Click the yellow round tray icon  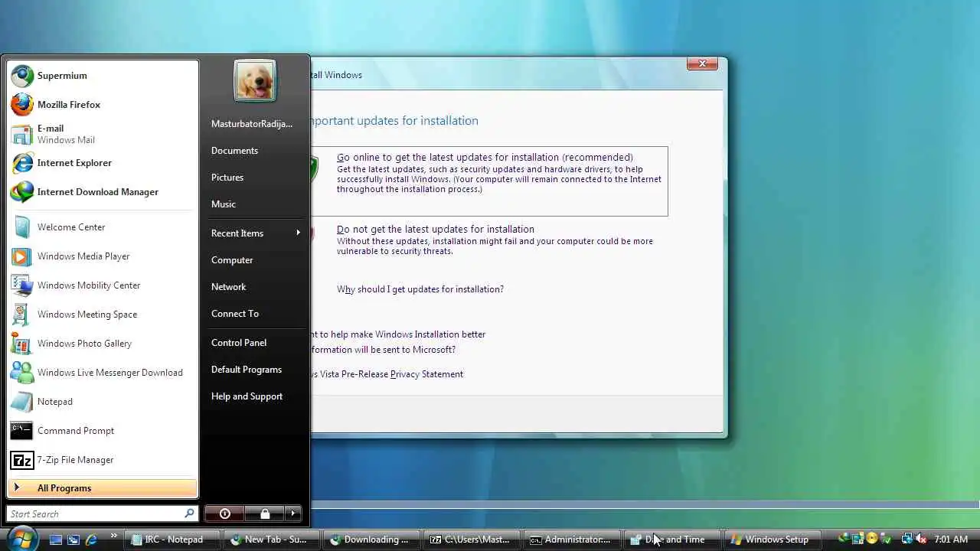coord(871,539)
